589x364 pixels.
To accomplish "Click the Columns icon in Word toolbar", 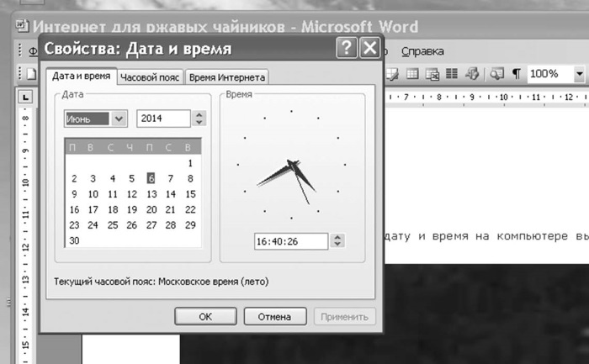I will pos(452,73).
